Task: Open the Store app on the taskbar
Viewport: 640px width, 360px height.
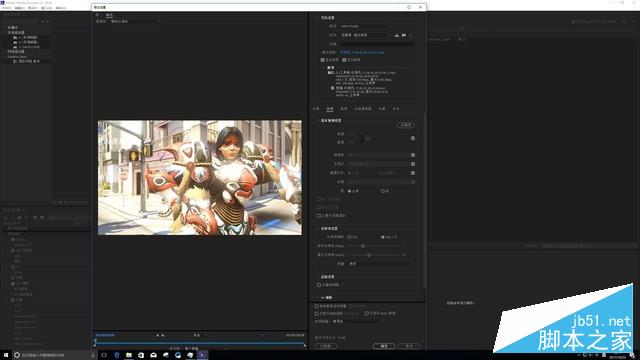Action: pyautogui.click(x=141, y=355)
